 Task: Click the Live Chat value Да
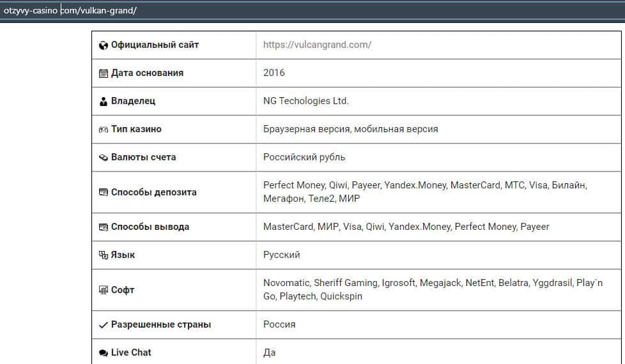pyautogui.click(x=270, y=353)
